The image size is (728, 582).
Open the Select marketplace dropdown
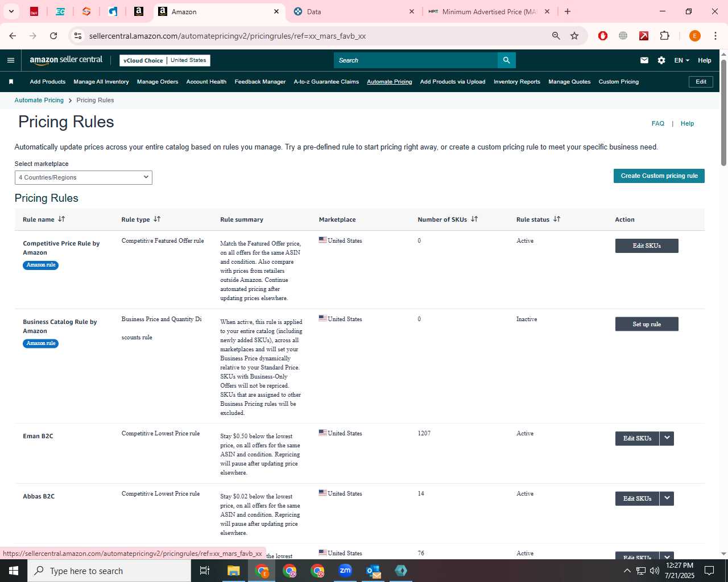pyautogui.click(x=84, y=177)
